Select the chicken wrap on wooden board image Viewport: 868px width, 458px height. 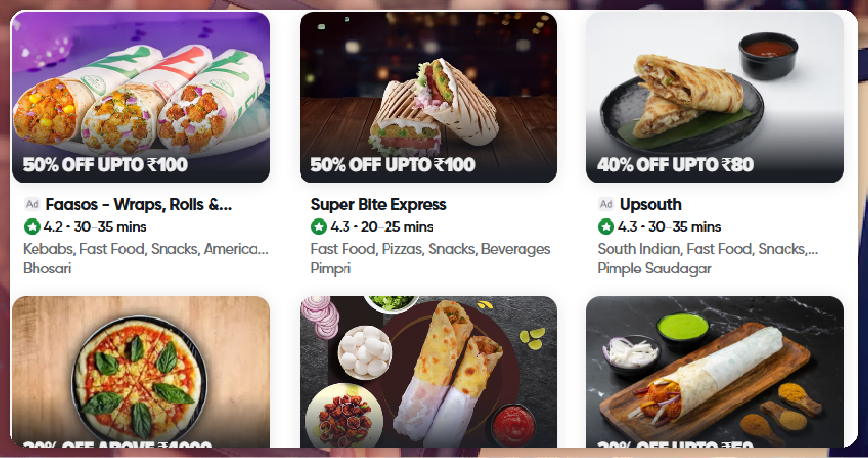pos(715,372)
